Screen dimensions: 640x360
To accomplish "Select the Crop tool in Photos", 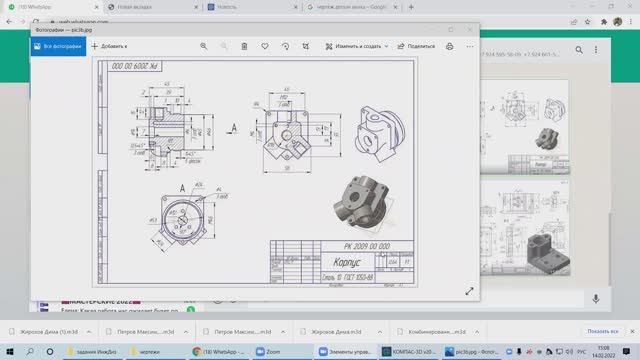I will point(306,47).
